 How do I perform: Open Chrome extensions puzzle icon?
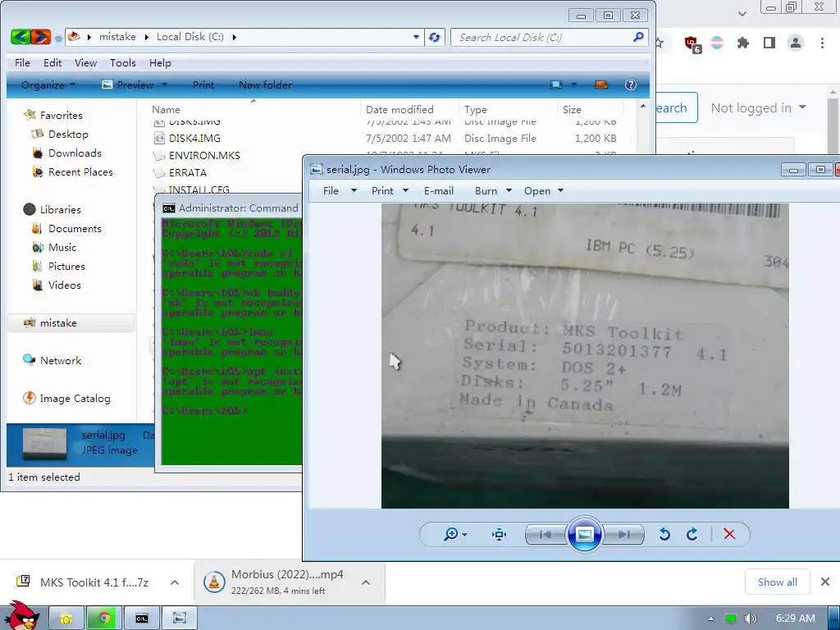pos(743,43)
